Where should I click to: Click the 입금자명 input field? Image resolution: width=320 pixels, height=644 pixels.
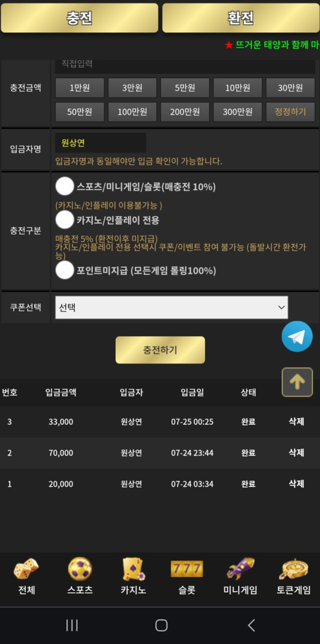click(x=100, y=143)
